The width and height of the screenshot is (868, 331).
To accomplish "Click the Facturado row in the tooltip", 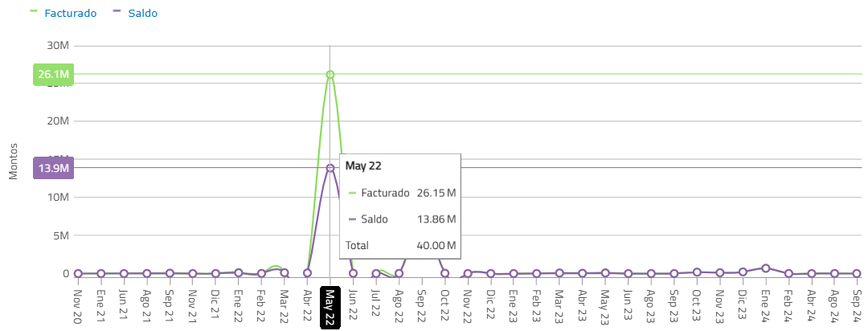I will pyautogui.click(x=401, y=194).
